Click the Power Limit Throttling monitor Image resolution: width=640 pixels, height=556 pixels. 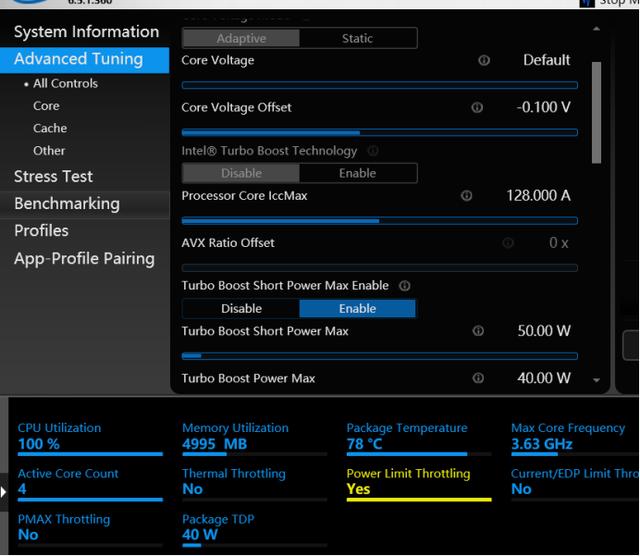coord(419,484)
